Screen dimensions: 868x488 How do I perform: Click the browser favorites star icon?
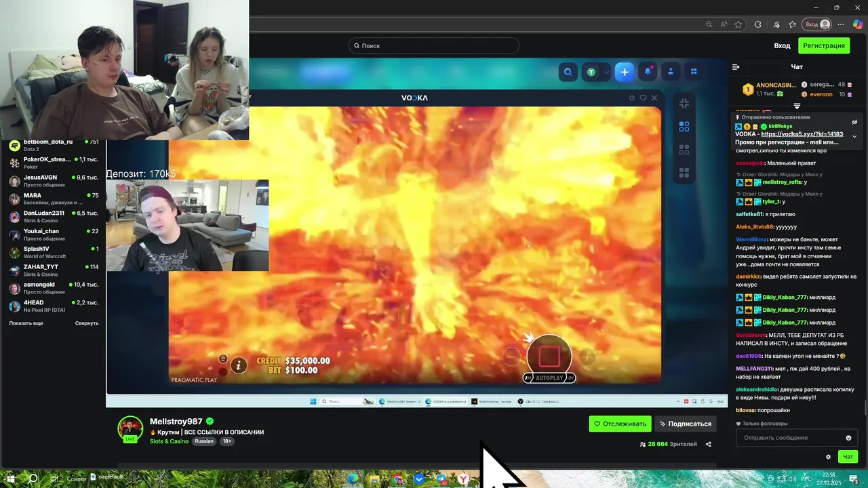[738, 24]
